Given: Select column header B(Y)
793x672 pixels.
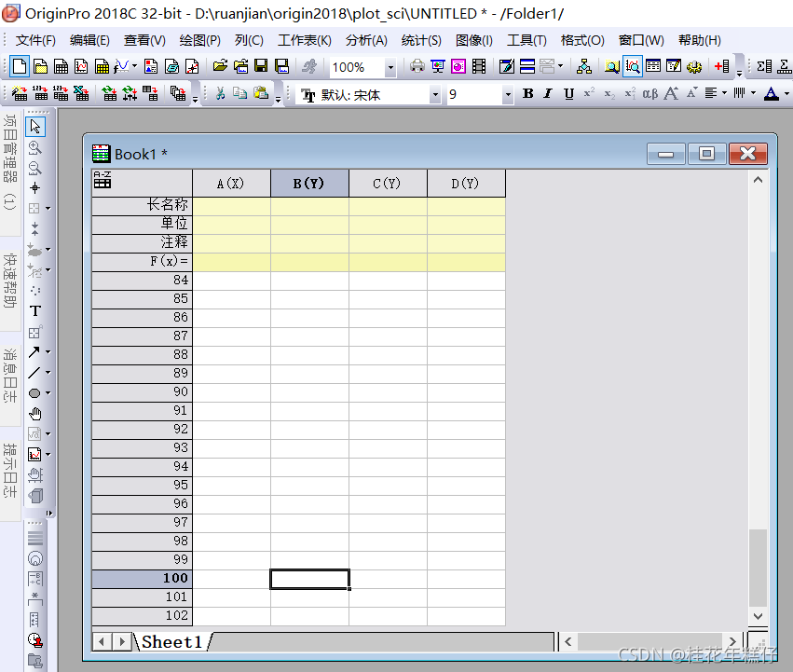Looking at the screenshot, I should 309,184.
